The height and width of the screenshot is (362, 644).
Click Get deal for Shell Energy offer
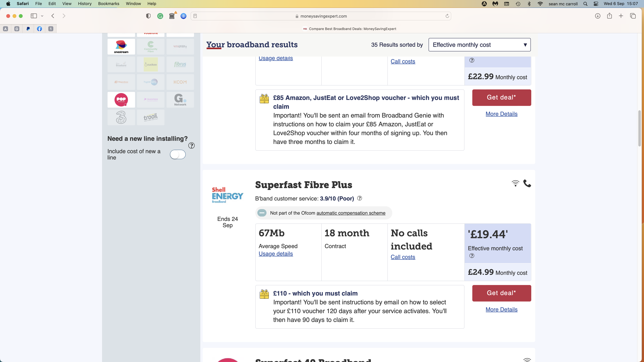point(502,293)
